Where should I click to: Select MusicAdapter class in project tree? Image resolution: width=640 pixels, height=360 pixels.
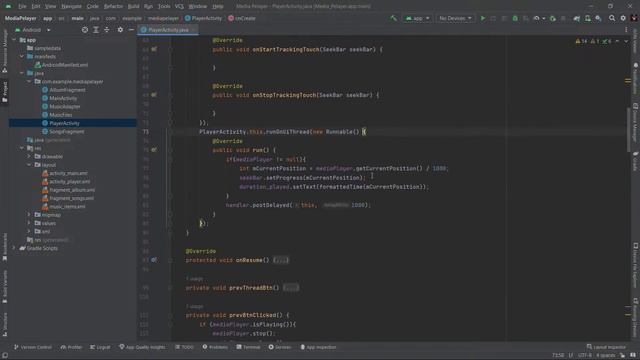pos(61,107)
